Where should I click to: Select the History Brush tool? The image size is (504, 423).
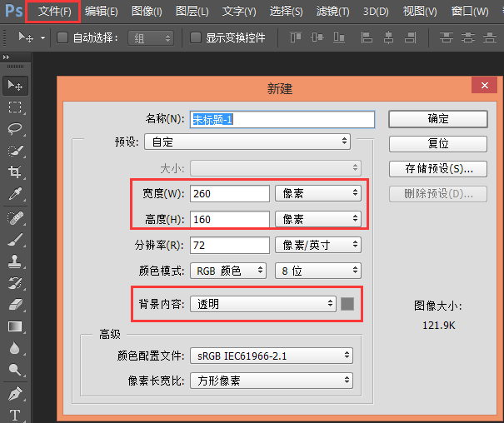click(15, 283)
